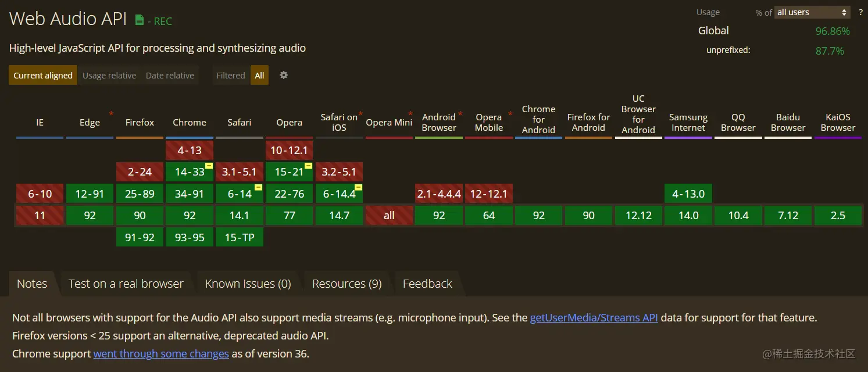Select the Edge 12-91 cell
The image size is (868, 372).
[90, 194]
